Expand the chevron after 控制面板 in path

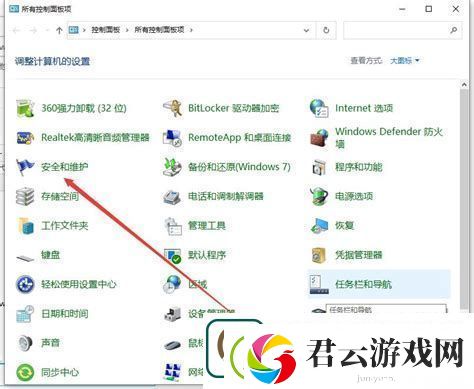point(127,30)
